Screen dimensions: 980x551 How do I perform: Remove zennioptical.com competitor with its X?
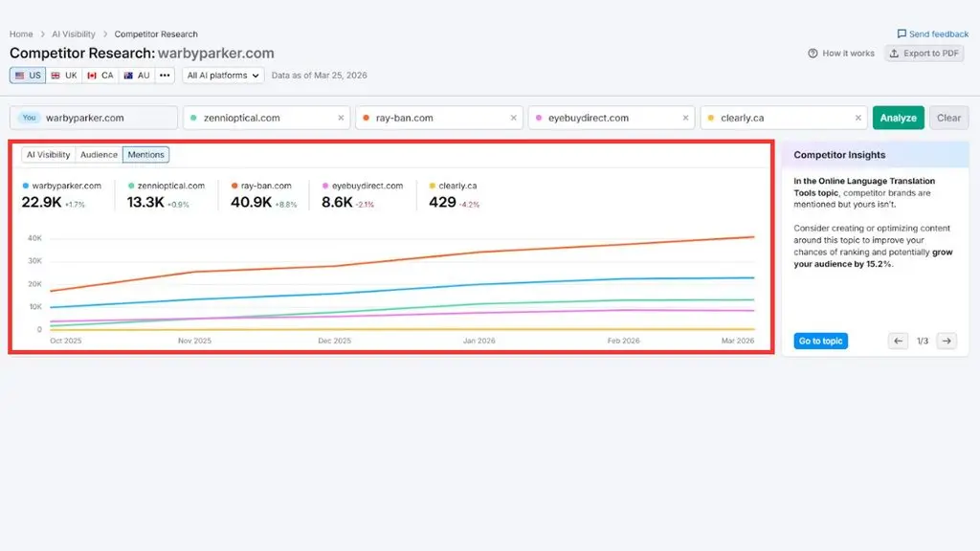pos(341,118)
